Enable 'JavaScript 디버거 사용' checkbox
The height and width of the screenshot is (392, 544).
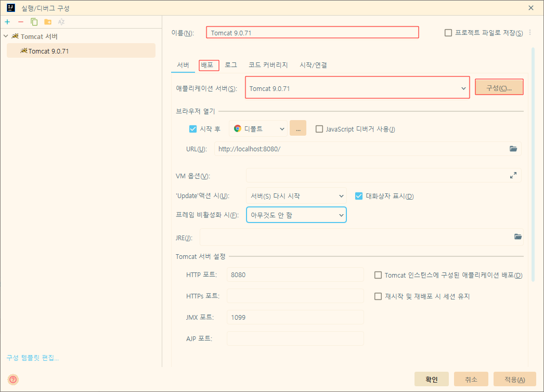pos(319,129)
